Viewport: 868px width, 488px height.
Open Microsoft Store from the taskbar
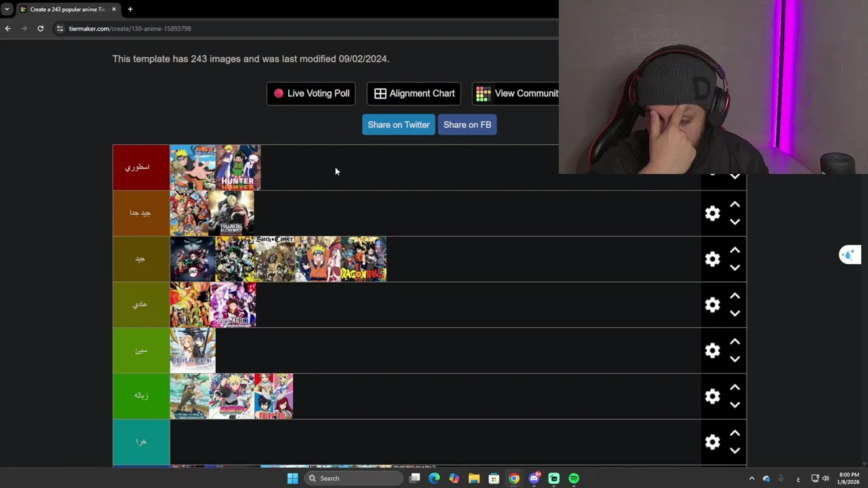[x=494, y=479]
